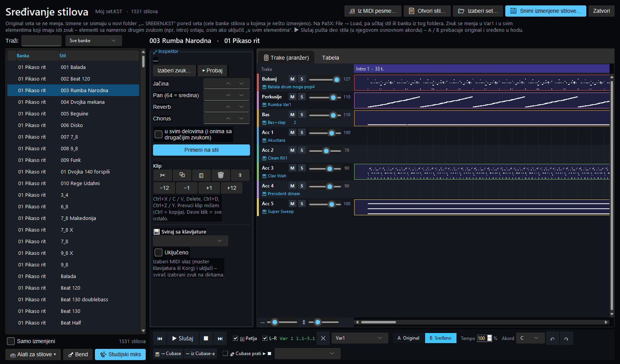Uncheck the L–R checkbox
Image resolution: width=620 pixels, height=364 pixels.
point(265,338)
